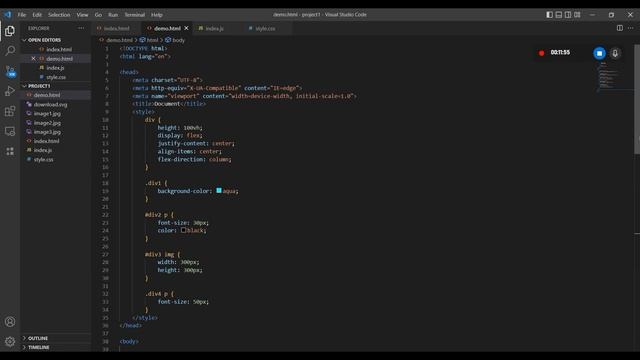Screen dimensions: 640x360
Task: Open the Help menu
Action: click(x=157, y=15)
